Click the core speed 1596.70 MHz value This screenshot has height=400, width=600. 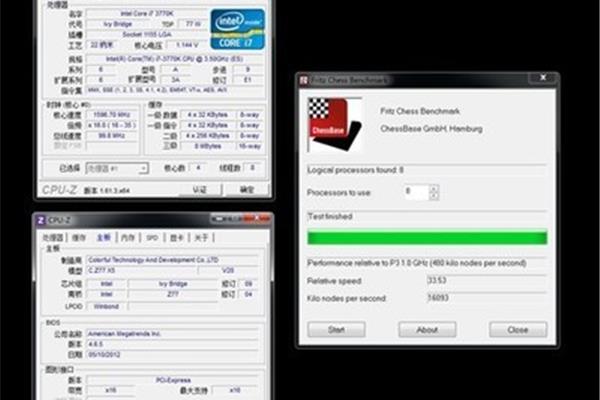pyautogui.click(x=112, y=115)
